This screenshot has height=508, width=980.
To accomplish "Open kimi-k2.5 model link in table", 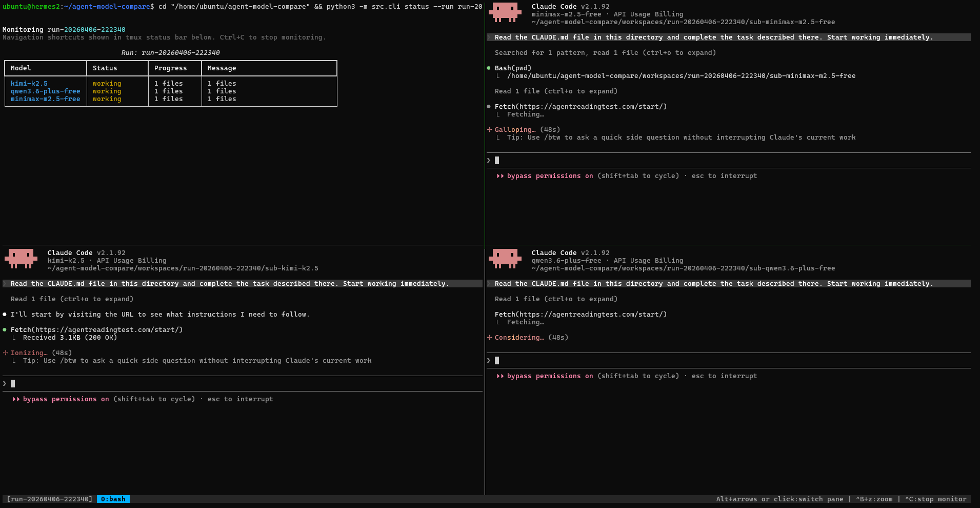I will [29, 84].
